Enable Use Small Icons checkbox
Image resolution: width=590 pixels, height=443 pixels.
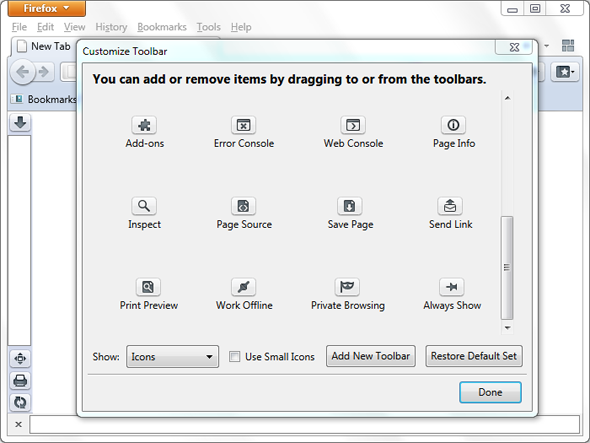click(234, 356)
